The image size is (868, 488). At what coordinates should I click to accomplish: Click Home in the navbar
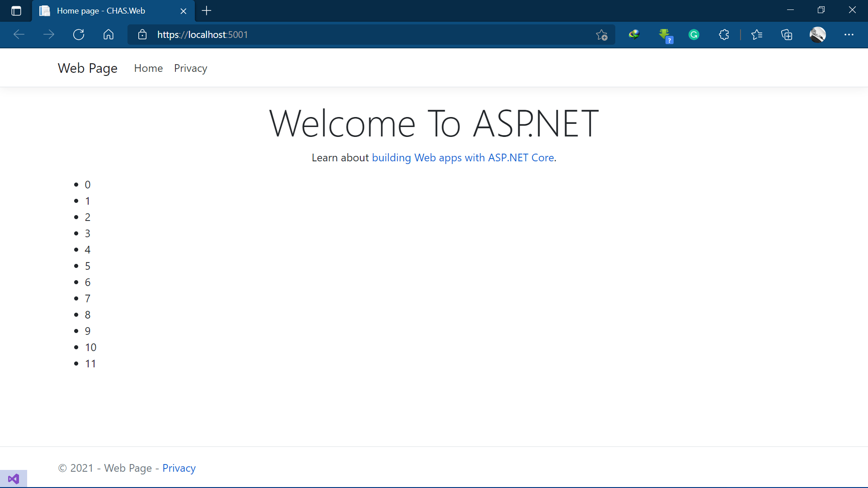(148, 68)
